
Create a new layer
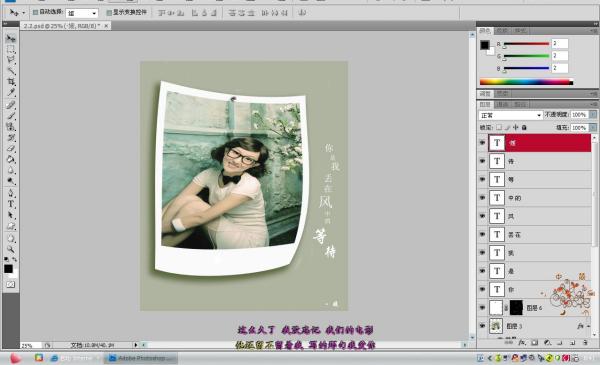[x=573, y=342]
